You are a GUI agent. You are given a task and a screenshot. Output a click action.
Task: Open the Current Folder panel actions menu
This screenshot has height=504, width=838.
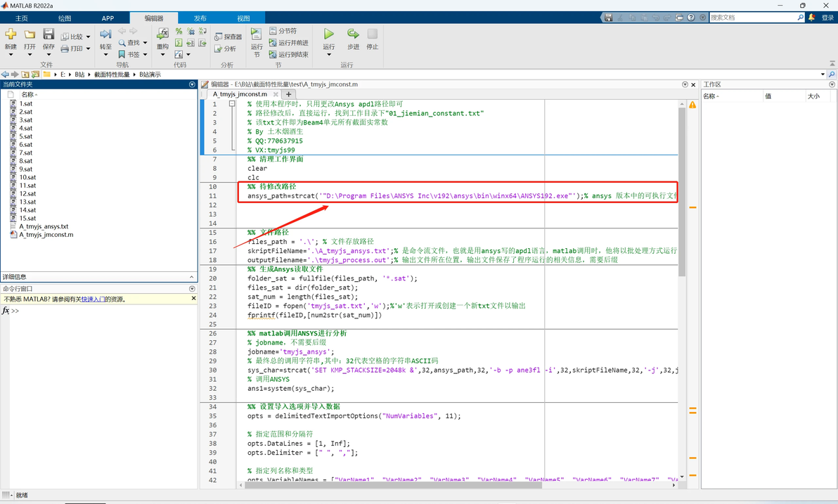click(192, 84)
